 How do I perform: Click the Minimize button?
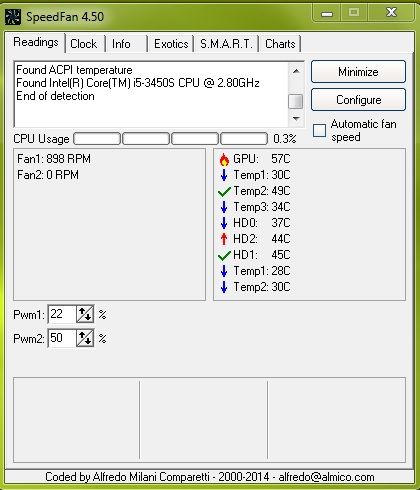tap(358, 72)
